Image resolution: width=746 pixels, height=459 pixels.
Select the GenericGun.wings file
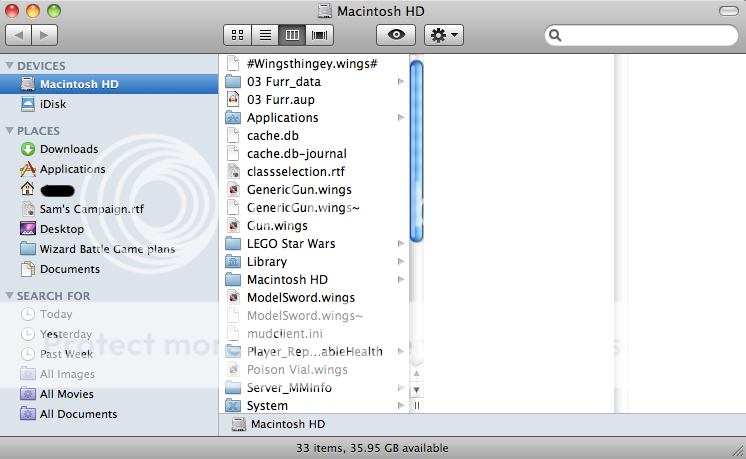(299, 189)
